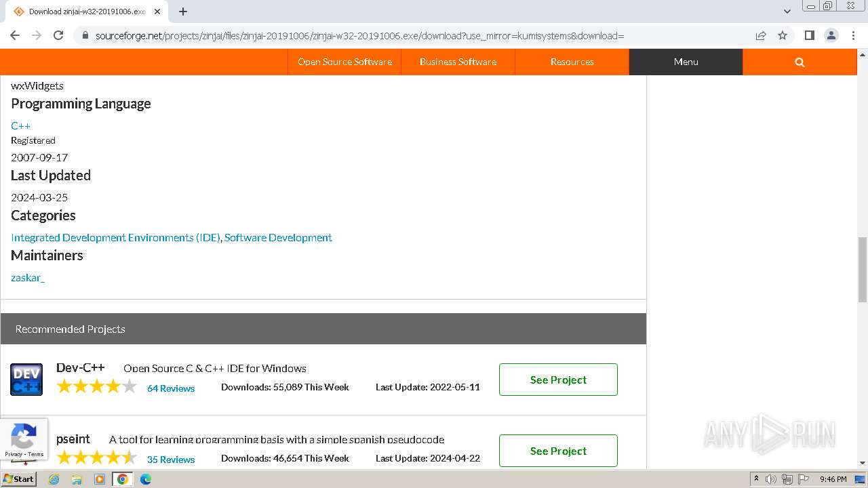
Task: Click the reCAPTCHA badge
Action: click(24, 439)
